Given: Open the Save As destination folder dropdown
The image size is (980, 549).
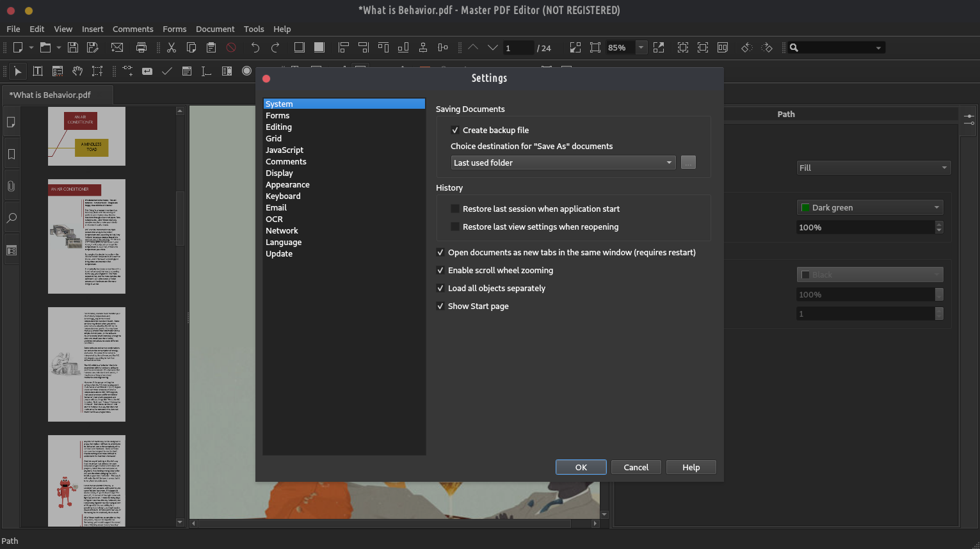Looking at the screenshot, I should 563,163.
